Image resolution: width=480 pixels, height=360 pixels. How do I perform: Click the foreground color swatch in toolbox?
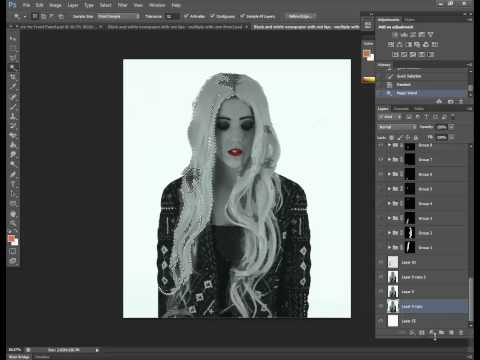pos(11,238)
